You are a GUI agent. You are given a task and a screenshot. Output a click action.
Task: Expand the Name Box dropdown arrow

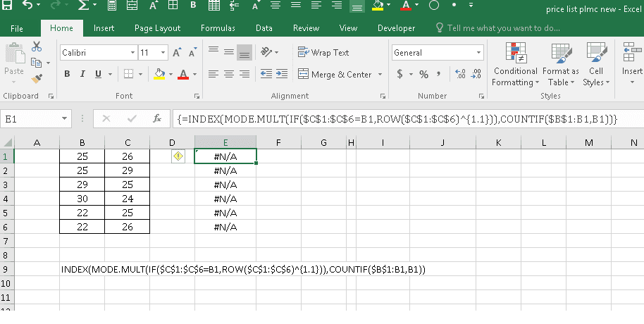65,119
